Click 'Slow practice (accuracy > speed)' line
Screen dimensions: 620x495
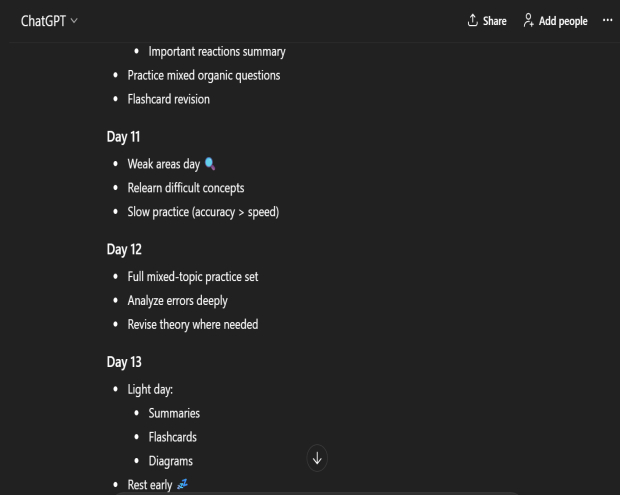click(x=202, y=211)
